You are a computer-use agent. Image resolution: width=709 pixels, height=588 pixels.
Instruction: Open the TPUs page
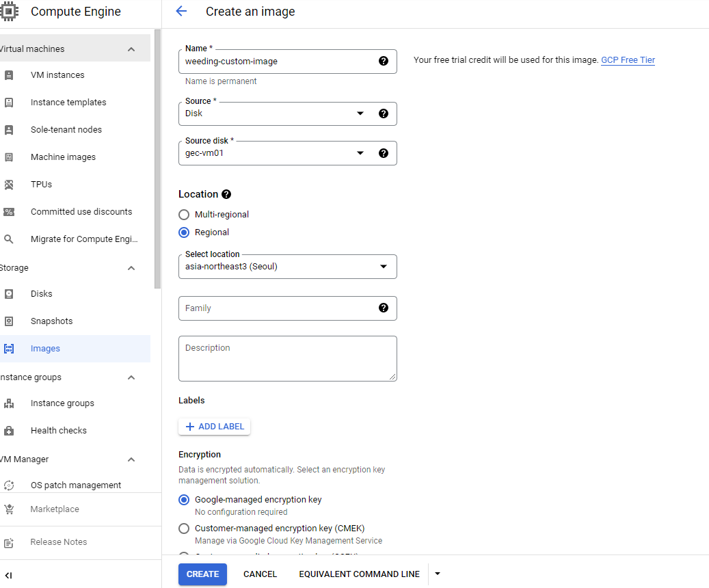[x=41, y=185]
